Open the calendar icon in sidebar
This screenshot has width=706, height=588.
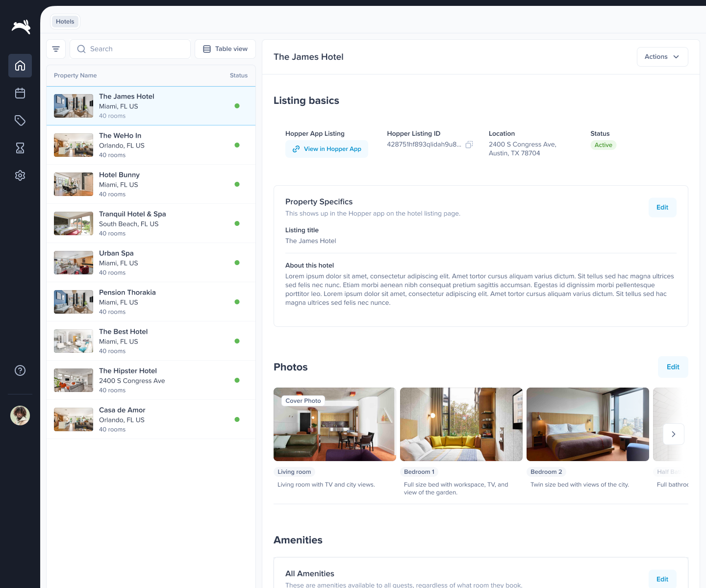coord(20,93)
